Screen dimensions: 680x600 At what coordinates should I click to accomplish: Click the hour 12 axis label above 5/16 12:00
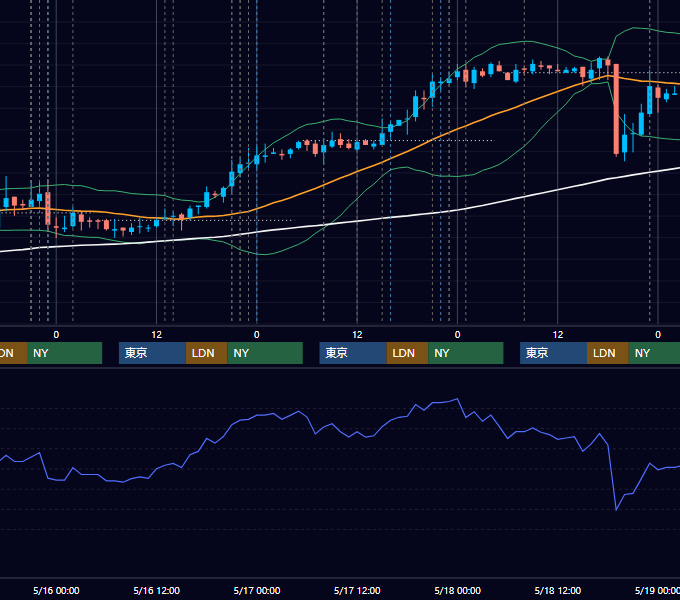pos(157,335)
